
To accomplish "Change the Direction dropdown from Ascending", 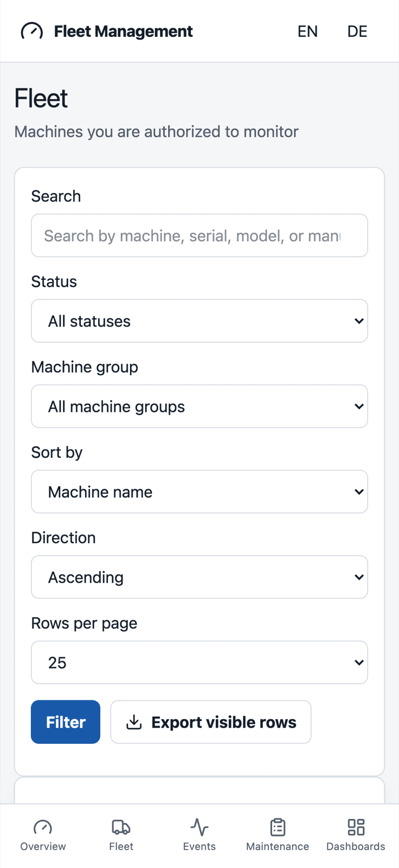I will (200, 577).
